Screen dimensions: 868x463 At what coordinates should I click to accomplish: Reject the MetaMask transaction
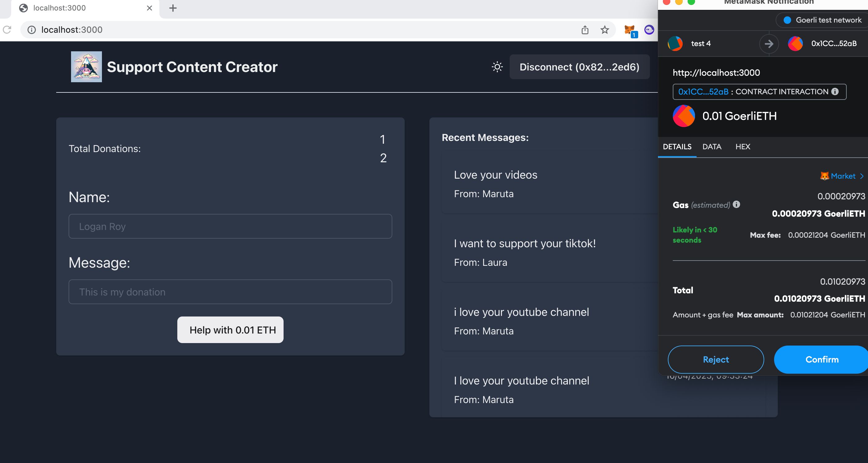(x=716, y=359)
